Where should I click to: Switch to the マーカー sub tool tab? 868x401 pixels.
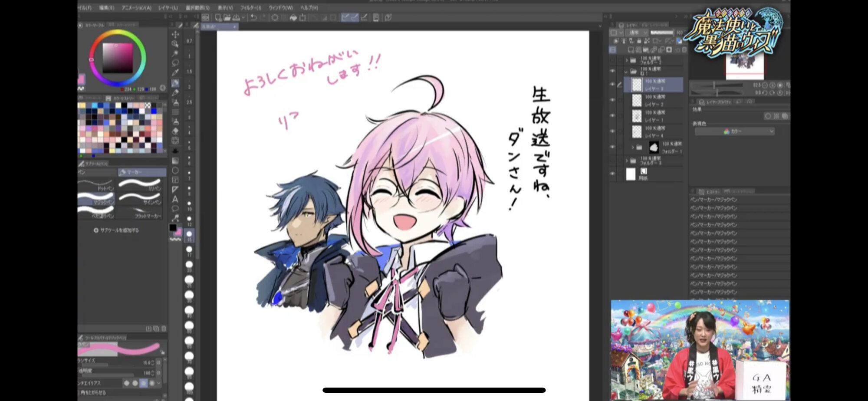point(142,172)
